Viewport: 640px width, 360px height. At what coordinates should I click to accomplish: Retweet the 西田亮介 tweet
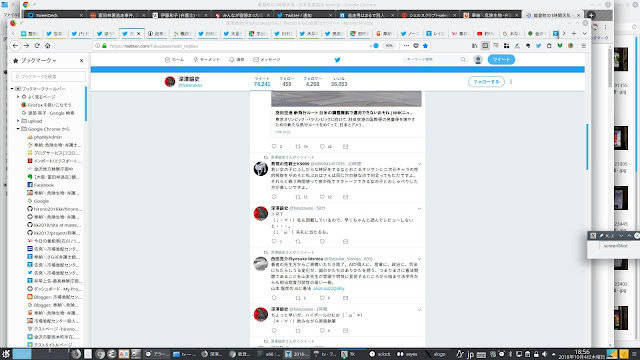(298, 298)
